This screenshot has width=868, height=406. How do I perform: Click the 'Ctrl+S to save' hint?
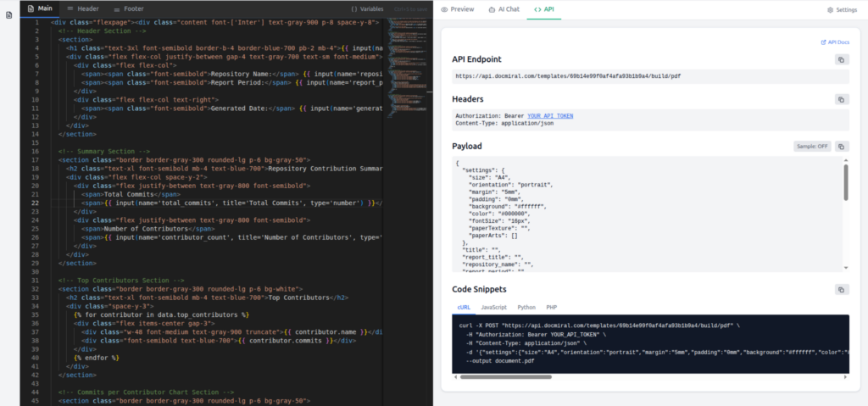coord(410,9)
